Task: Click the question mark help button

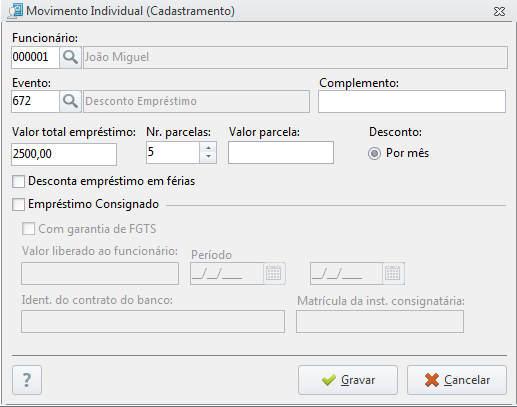Action: tap(27, 380)
